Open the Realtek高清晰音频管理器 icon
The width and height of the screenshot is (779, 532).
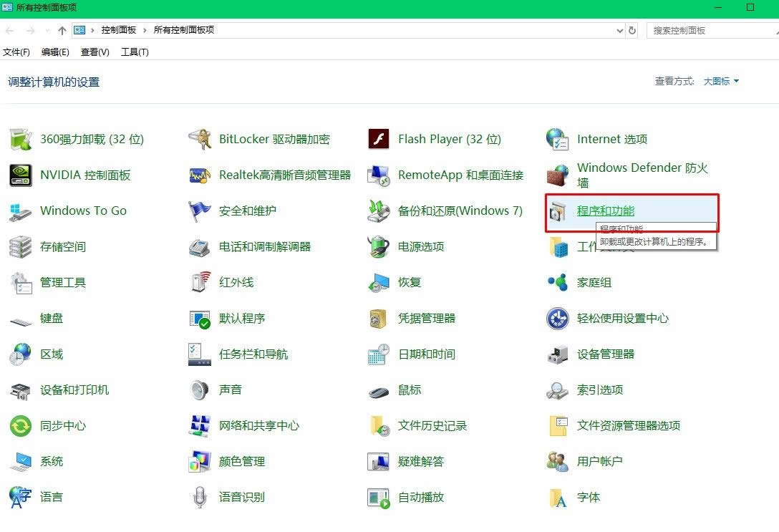[x=199, y=175]
